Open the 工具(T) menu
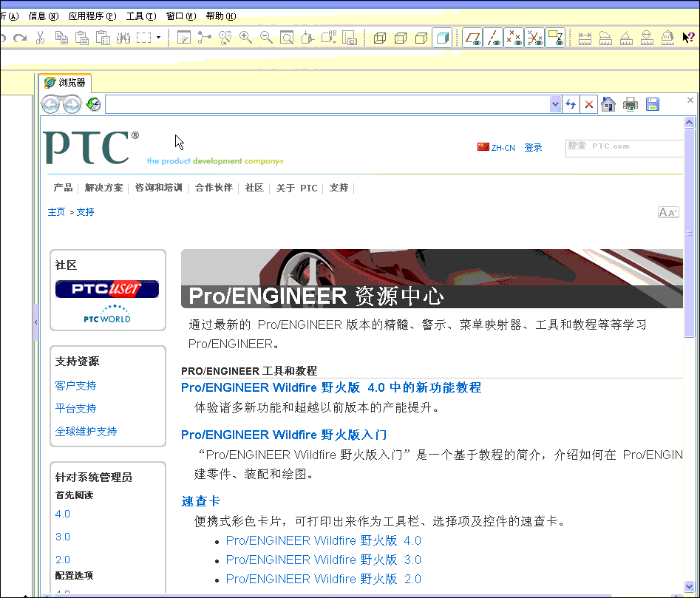The image size is (700, 598). 141,16
